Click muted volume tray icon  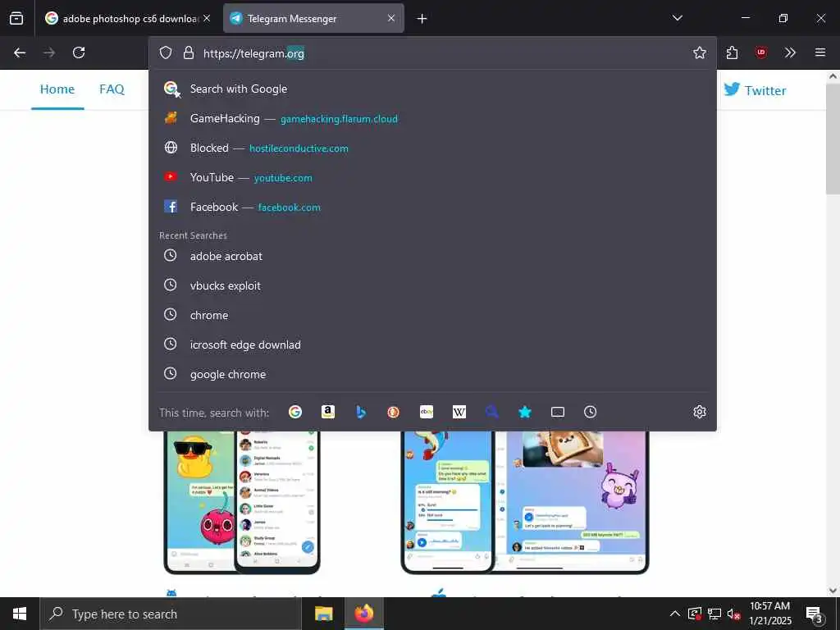pyautogui.click(x=733, y=614)
